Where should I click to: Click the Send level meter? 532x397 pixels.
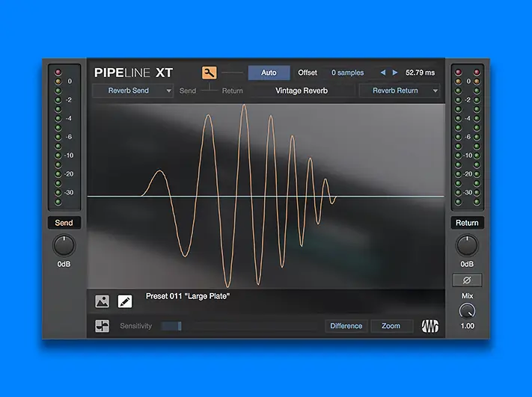pos(64,137)
